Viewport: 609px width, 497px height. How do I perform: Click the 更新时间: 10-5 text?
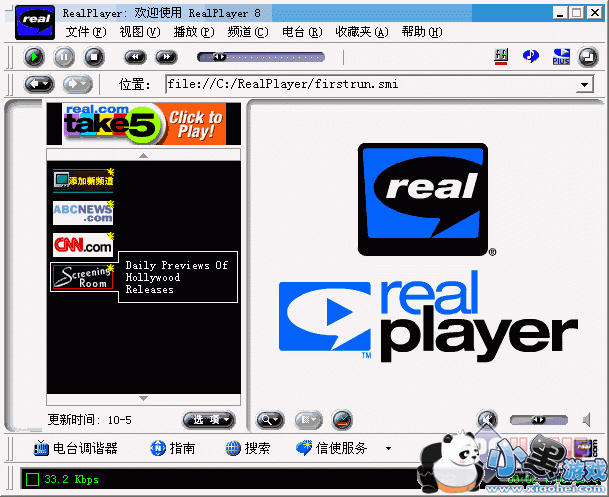(x=90, y=420)
